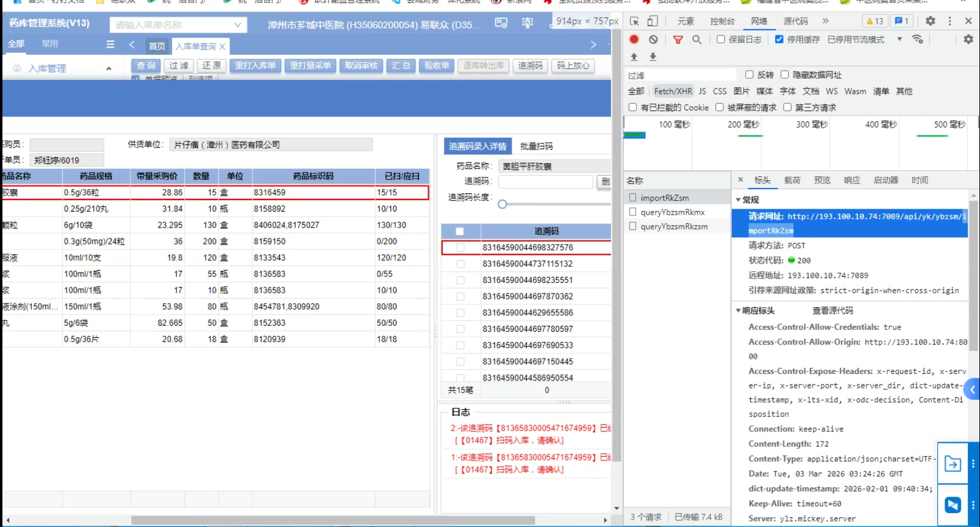
Task: Open the 13 warnings badge
Action: [x=874, y=21]
